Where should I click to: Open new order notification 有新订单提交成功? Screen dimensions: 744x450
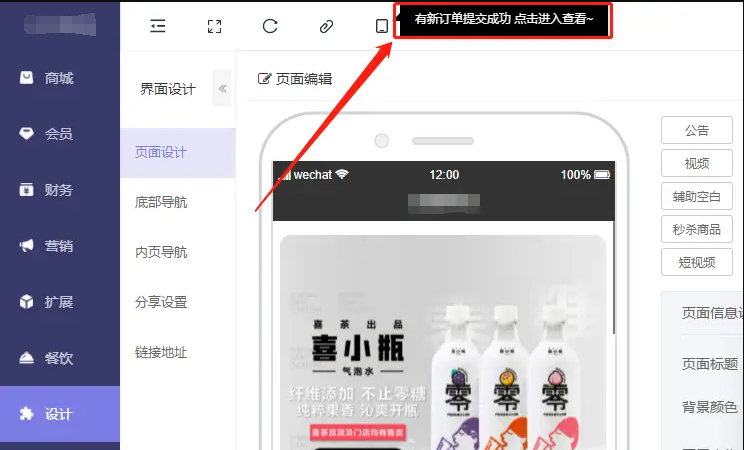tap(503, 20)
